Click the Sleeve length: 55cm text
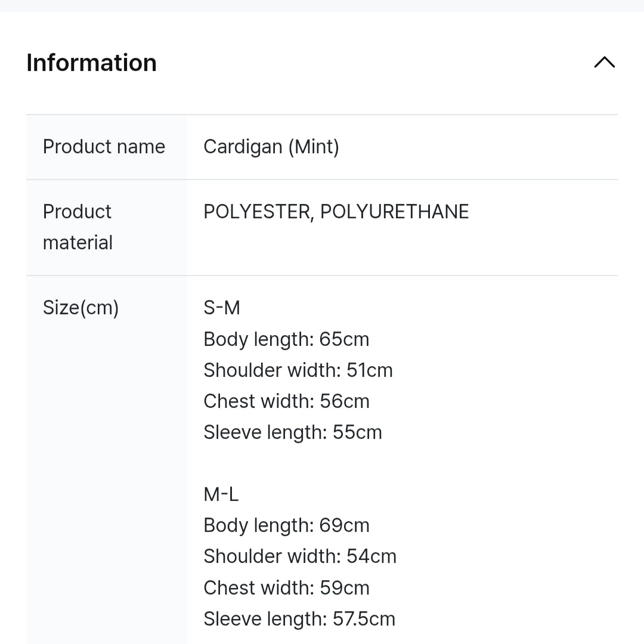This screenshot has height=644, width=644. [x=293, y=432]
